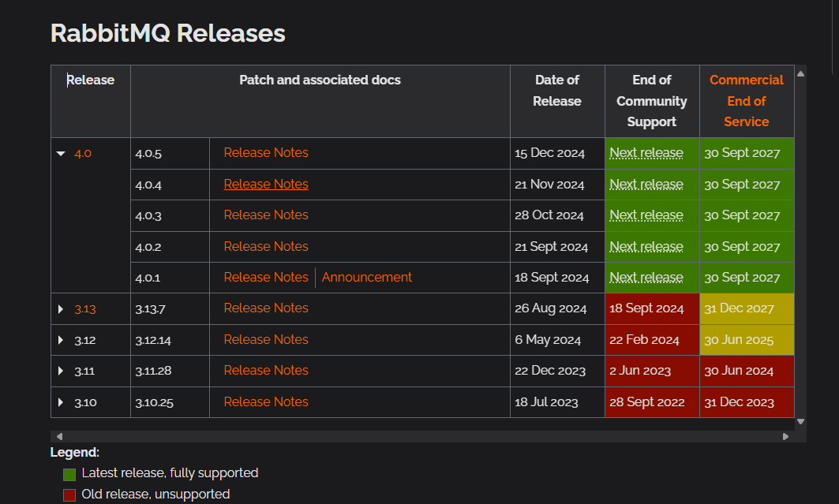Open Release Notes for 4.0.2
This screenshot has width=839, height=504.
click(x=266, y=246)
